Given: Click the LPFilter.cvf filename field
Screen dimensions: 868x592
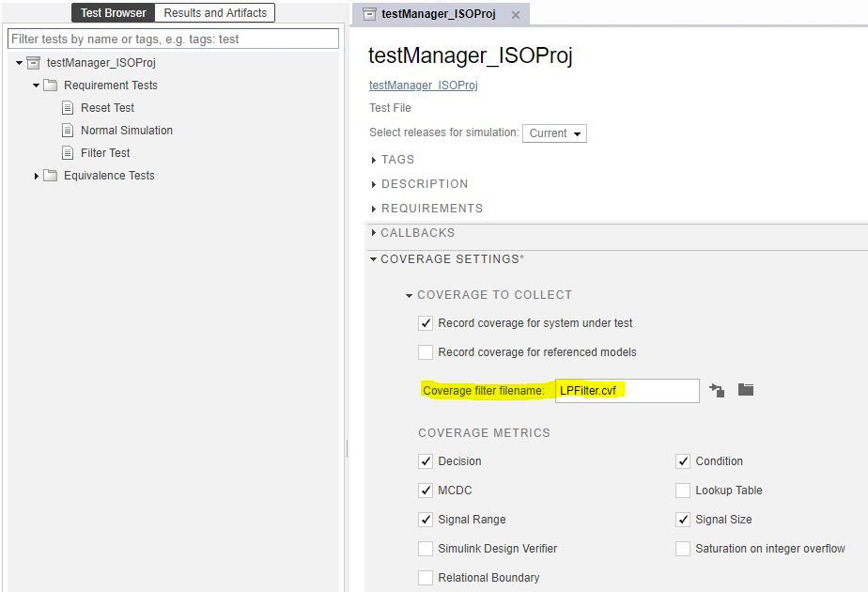Looking at the screenshot, I should [627, 390].
